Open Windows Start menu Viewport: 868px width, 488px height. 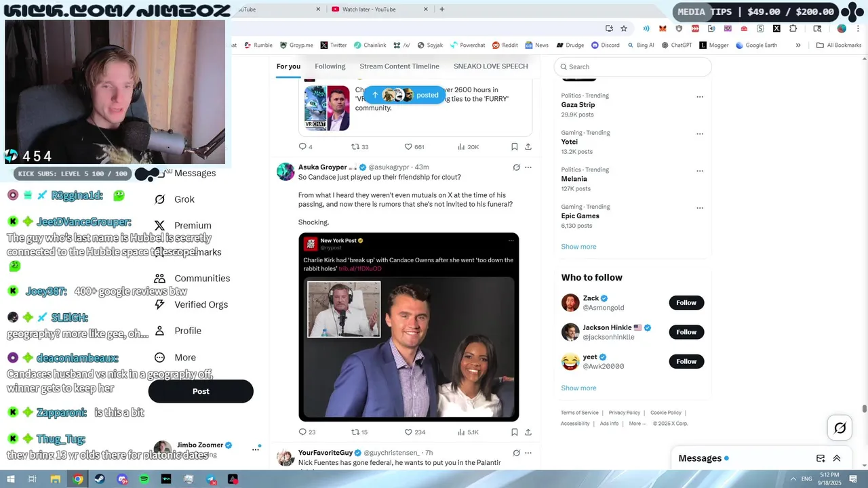(11, 479)
